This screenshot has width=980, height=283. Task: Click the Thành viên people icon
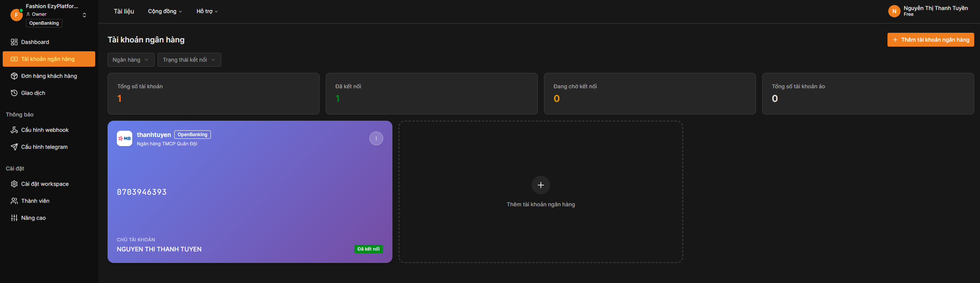pos(14,201)
